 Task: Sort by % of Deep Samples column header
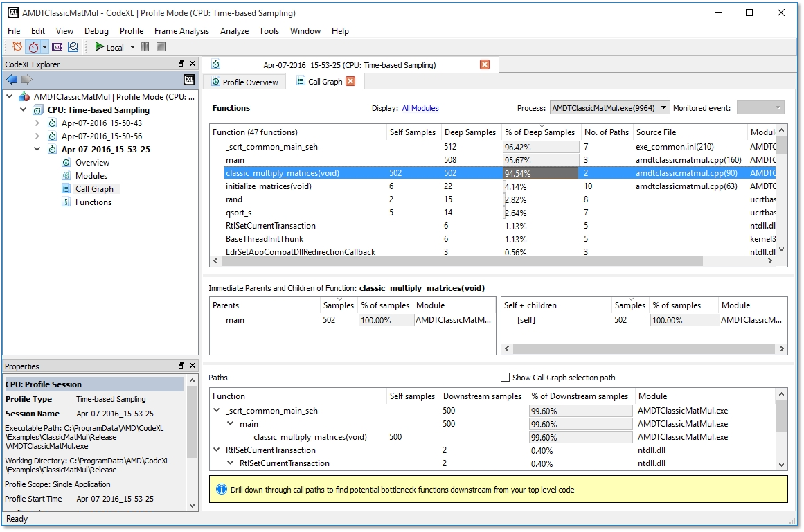[540, 132]
